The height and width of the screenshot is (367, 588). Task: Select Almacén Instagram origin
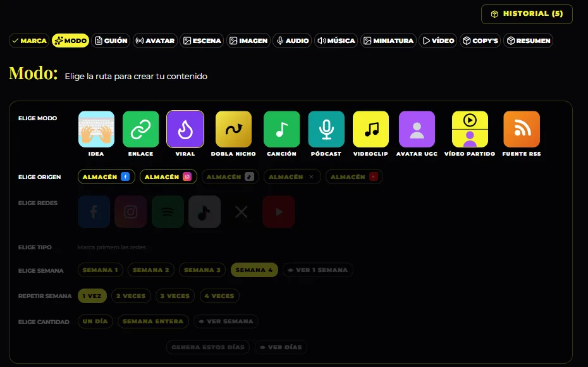[x=168, y=177]
